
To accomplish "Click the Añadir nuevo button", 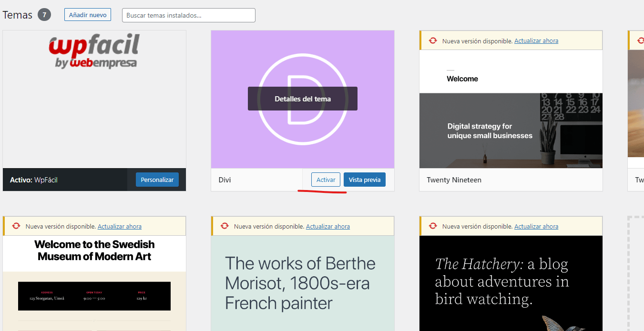I will pyautogui.click(x=88, y=15).
